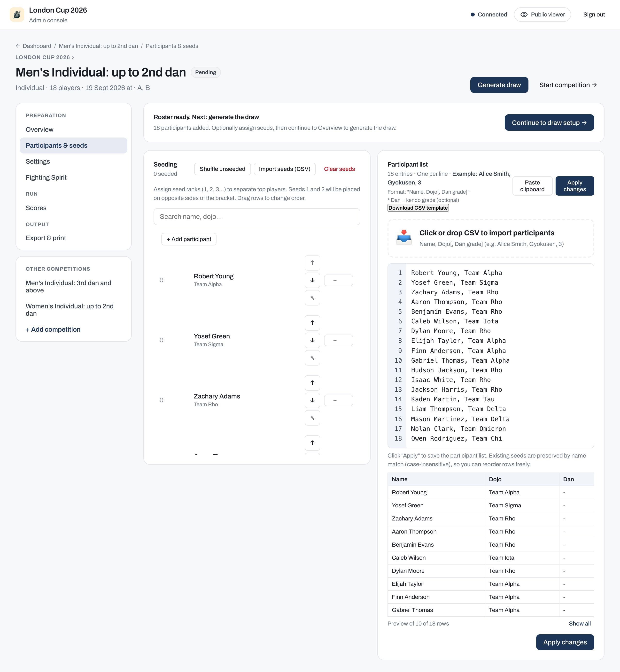Edit Robert Young with pencil icon
The width and height of the screenshot is (620, 672).
(312, 298)
